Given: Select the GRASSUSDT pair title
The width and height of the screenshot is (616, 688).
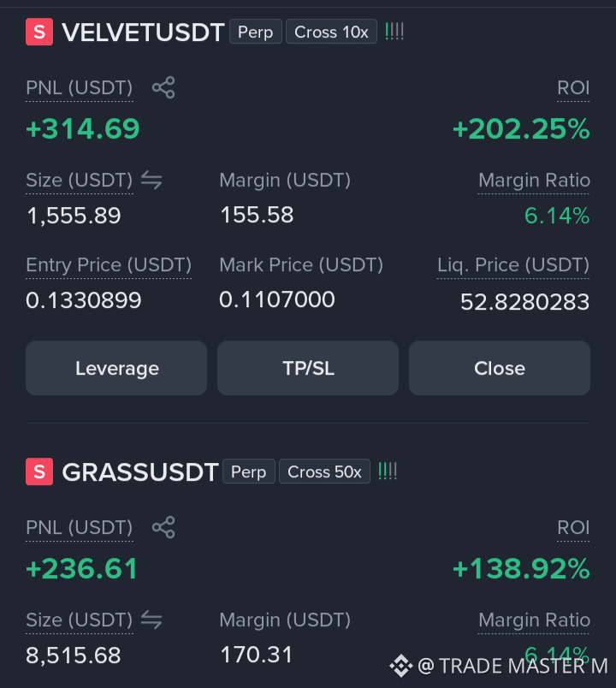Looking at the screenshot, I should point(140,472).
